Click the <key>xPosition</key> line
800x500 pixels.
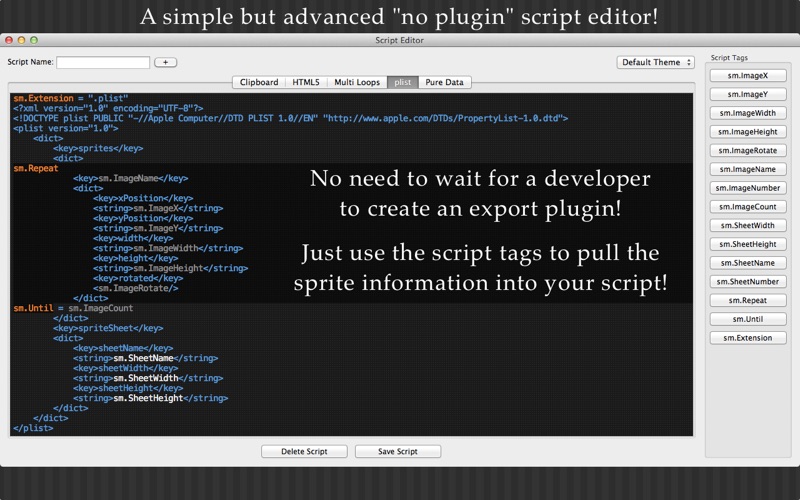(143, 198)
